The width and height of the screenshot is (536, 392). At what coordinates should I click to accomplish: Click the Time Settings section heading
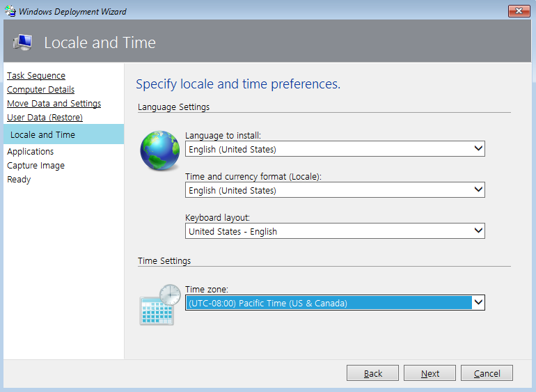164,261
